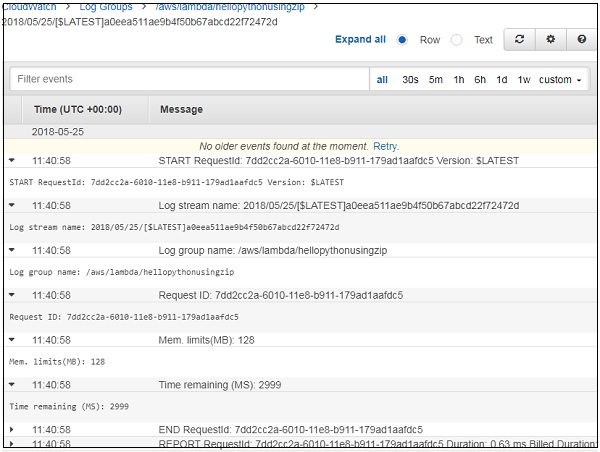
Task: Show all events time filter
Action: coord(382,80)
